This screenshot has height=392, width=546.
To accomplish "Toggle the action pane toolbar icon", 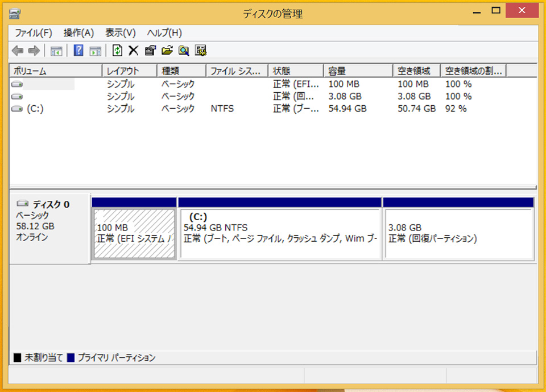I will pyautogui.click(x=95, y=51).
